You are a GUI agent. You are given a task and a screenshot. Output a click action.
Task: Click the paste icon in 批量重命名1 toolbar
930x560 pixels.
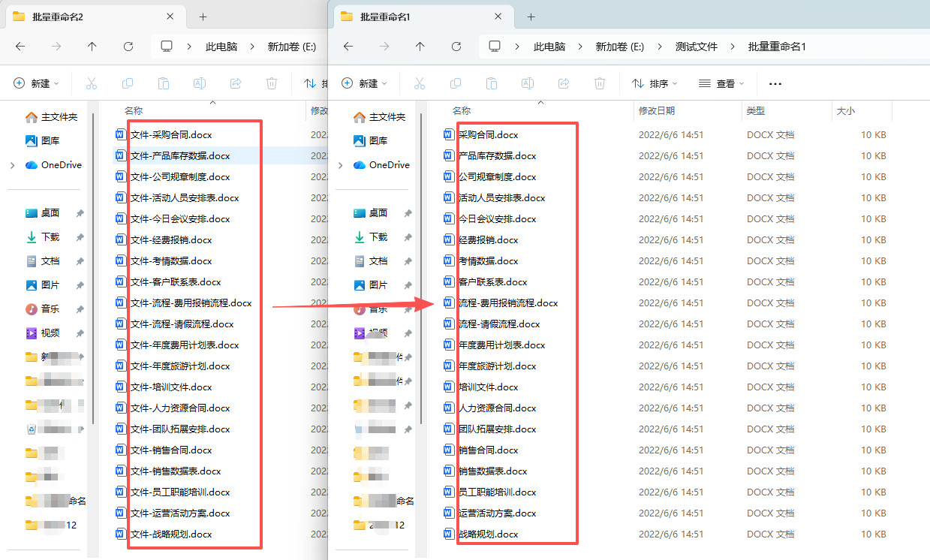[x=492, y=83]
